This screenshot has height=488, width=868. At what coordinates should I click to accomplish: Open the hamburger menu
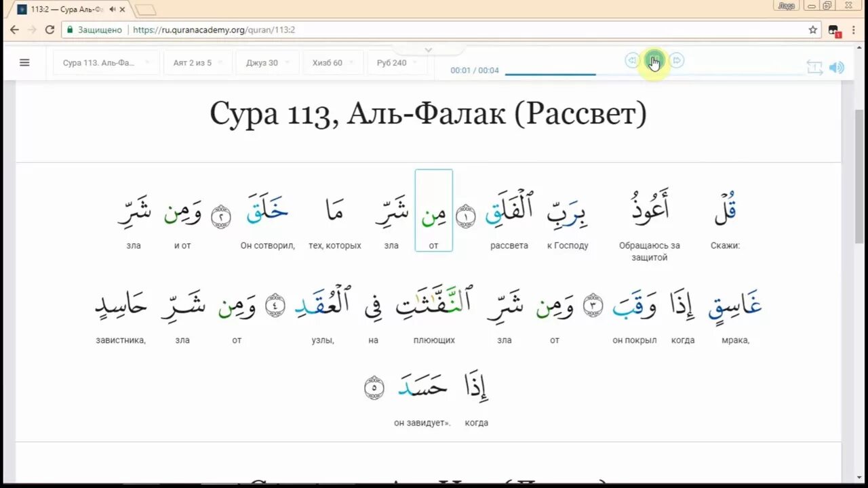[24, 62]
